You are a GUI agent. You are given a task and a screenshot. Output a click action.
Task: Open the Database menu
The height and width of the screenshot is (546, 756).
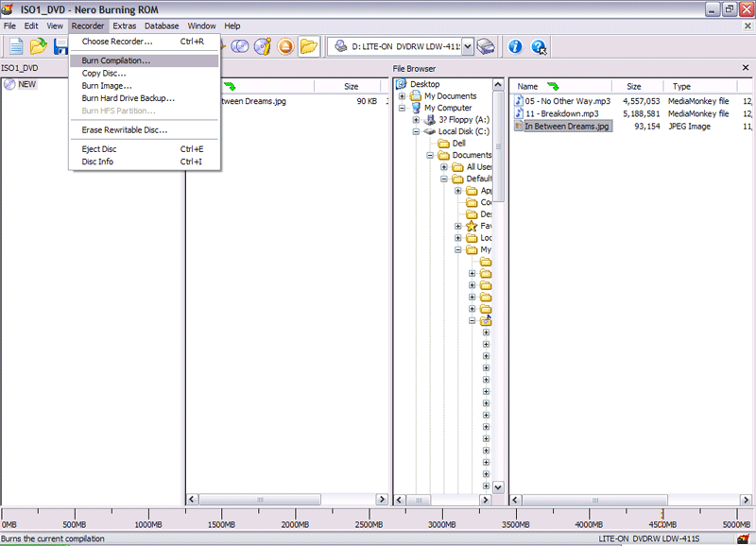(162, 26)
